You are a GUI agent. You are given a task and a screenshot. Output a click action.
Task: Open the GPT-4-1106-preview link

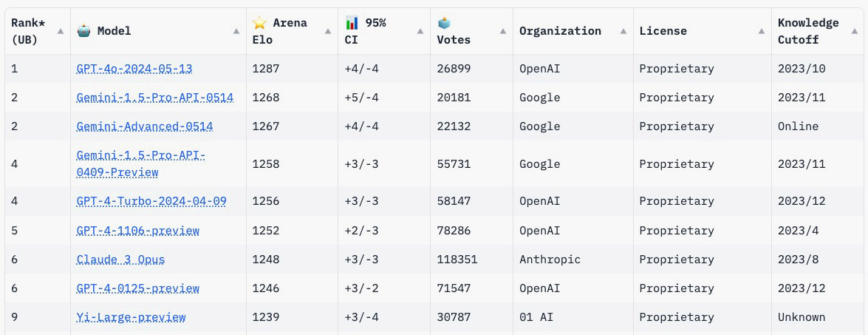[x=137, y=231]
